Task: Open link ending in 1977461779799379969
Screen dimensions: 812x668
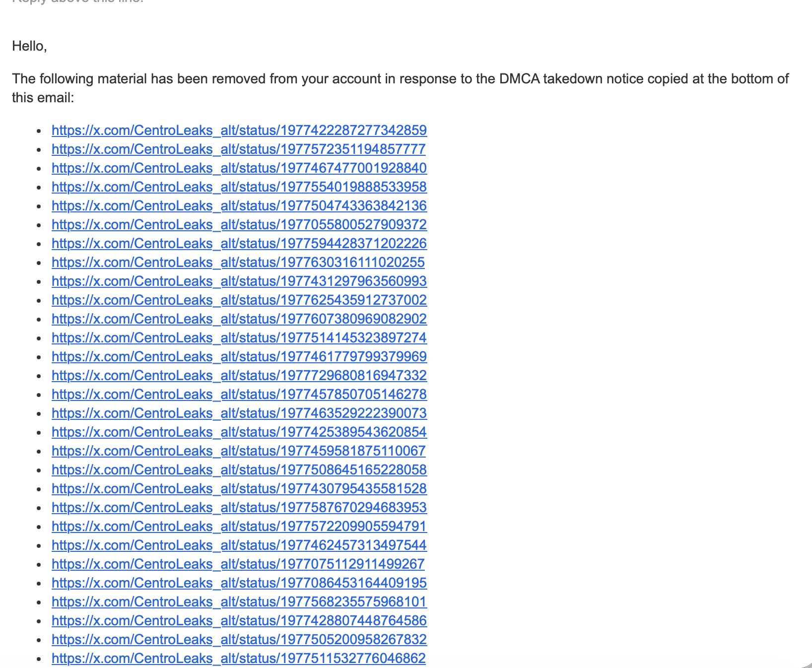Action: tap(239, 357)
